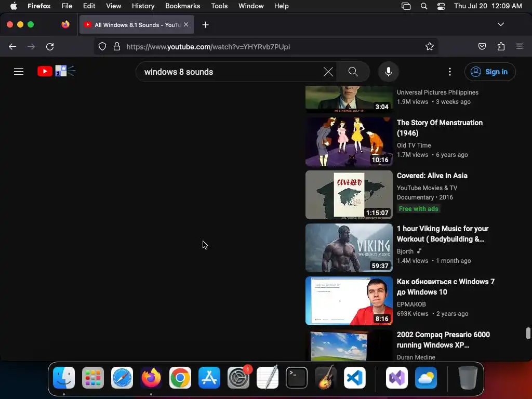Open 1 hour Viking Music video title
Screen dimensions: 532x399
coord(443,234)
